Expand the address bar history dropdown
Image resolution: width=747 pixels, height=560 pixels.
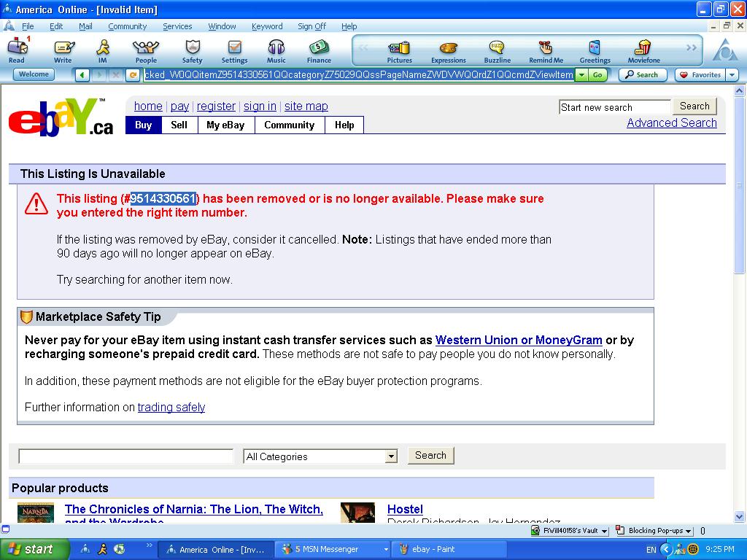(x=581, y=75)
